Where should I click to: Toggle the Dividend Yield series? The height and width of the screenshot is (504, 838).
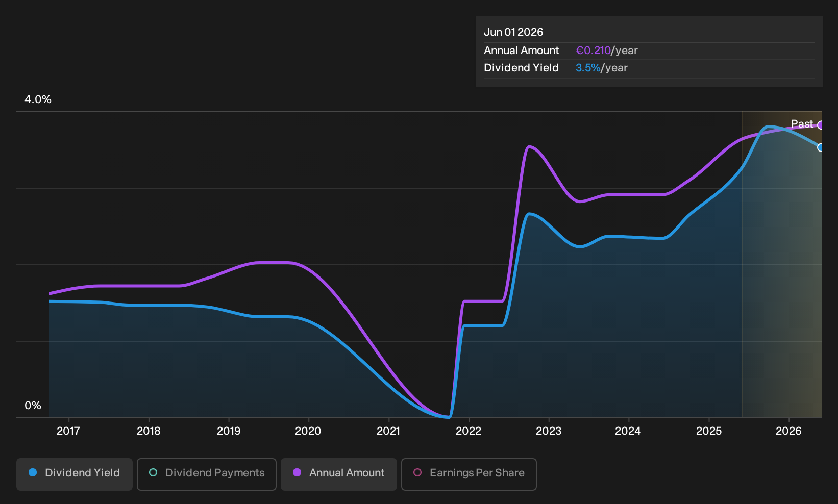(x=75, y=474)
